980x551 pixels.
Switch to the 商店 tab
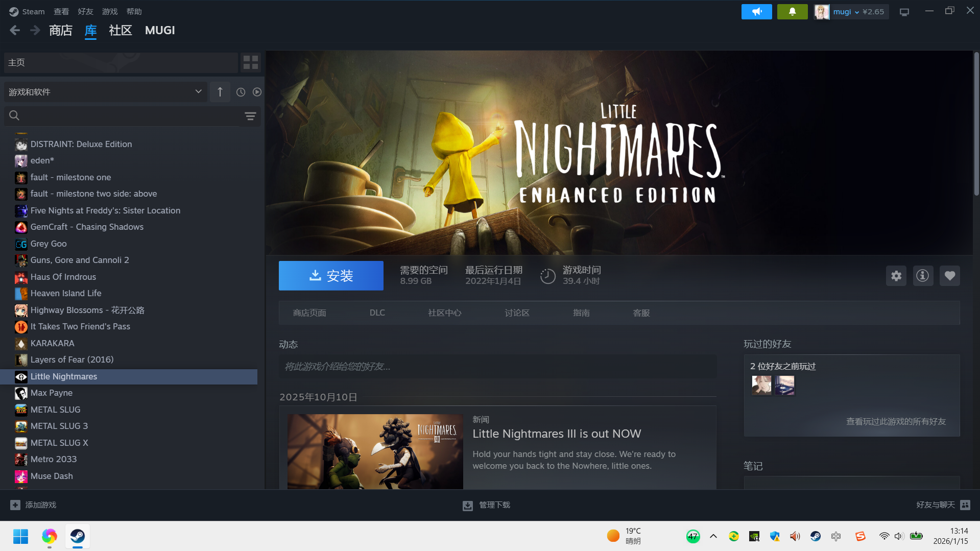pos(61,31)
